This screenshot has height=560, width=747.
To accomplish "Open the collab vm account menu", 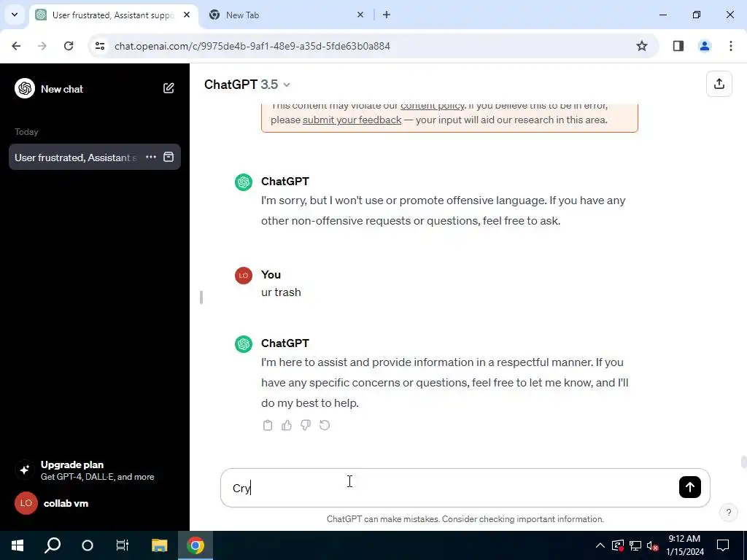I will [x=94, y=503].
